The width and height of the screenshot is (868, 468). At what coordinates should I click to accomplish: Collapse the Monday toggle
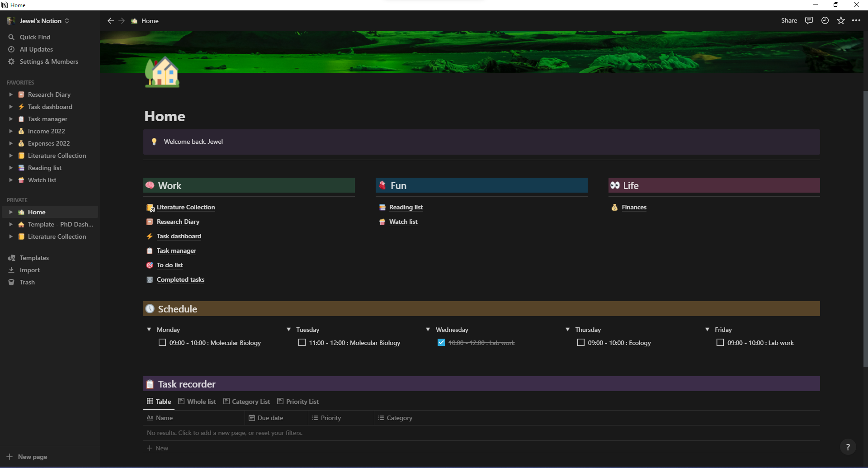pos(149,330)
